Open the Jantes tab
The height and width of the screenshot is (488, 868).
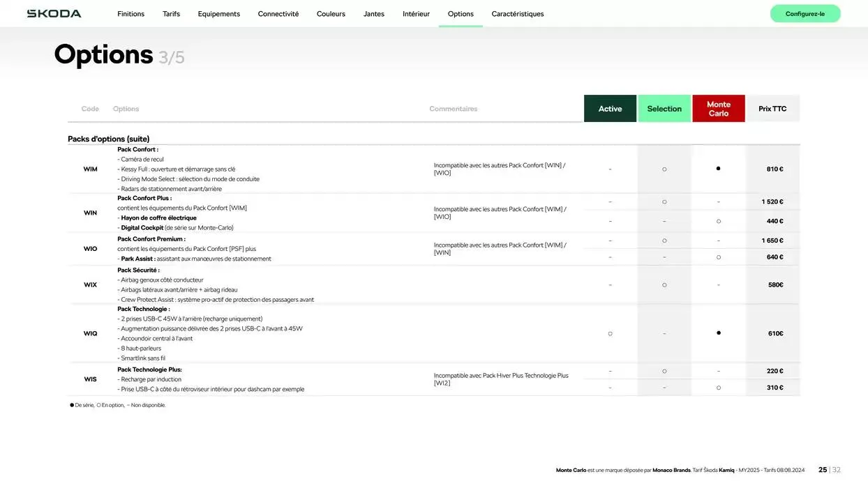(x=373, y=14)
